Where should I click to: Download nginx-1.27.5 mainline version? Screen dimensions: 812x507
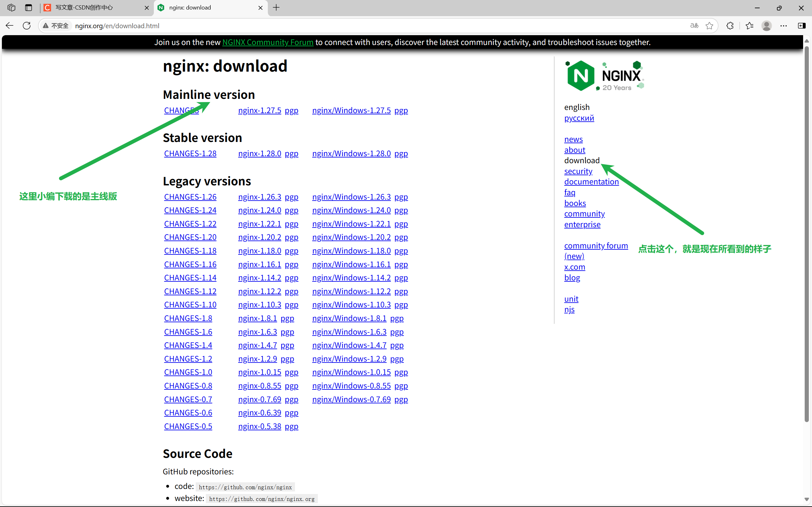(x=259, y=110)
